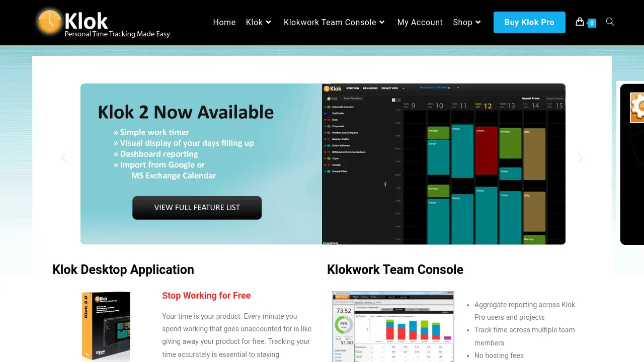The image size is (644, 362).
Task: Click the orange Klokwork logo in the console screenshot
Action: pyautogui.click(x=342, y=297)
